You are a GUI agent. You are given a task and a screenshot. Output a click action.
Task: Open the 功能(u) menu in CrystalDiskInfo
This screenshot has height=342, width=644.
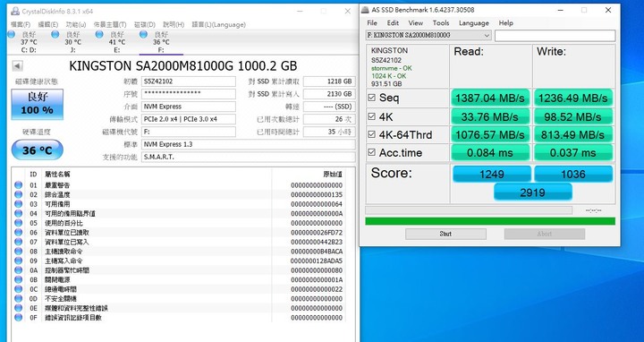(x=76, y=25)
